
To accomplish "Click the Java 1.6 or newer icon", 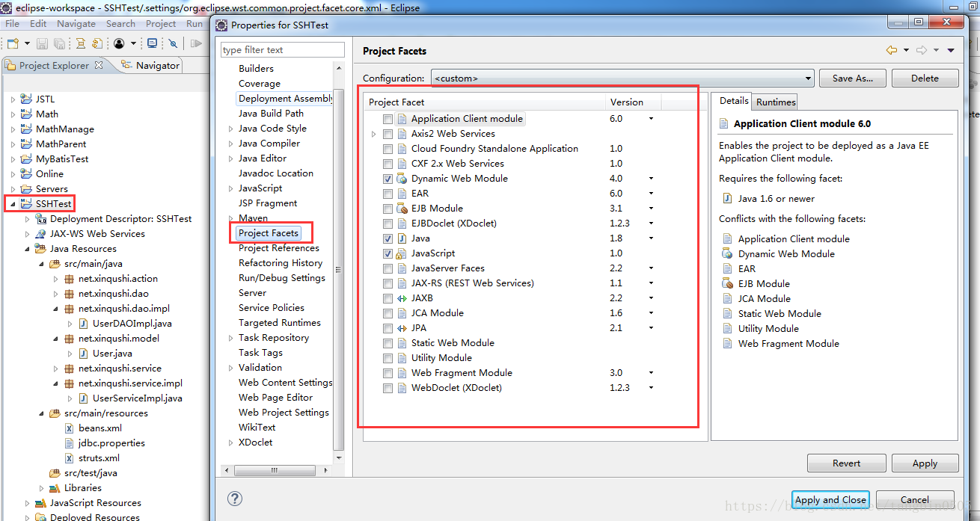I will coord(727,198).
